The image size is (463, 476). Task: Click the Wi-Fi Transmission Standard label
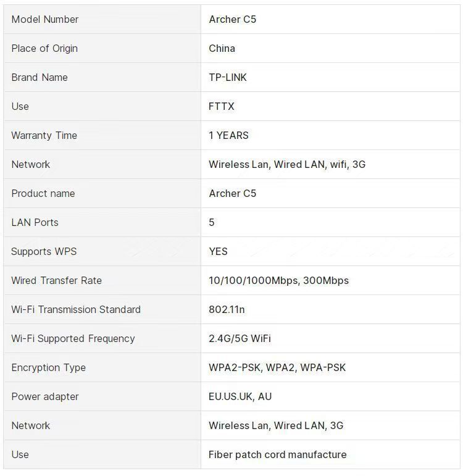[76, 309]
